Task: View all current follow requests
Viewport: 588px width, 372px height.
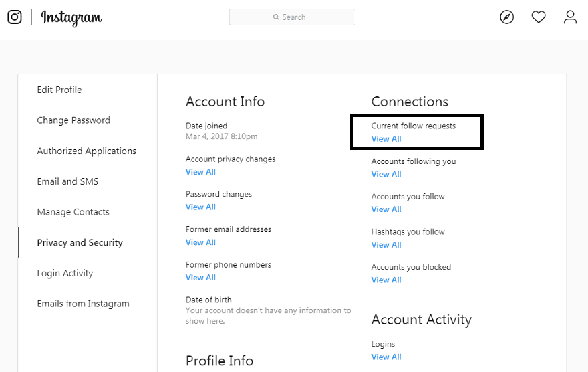Action: pos(386,139)
